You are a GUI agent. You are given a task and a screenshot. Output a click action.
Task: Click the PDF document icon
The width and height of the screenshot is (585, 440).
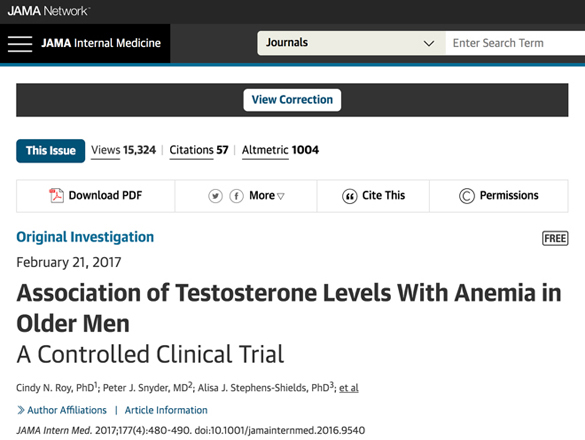point(56,196)
